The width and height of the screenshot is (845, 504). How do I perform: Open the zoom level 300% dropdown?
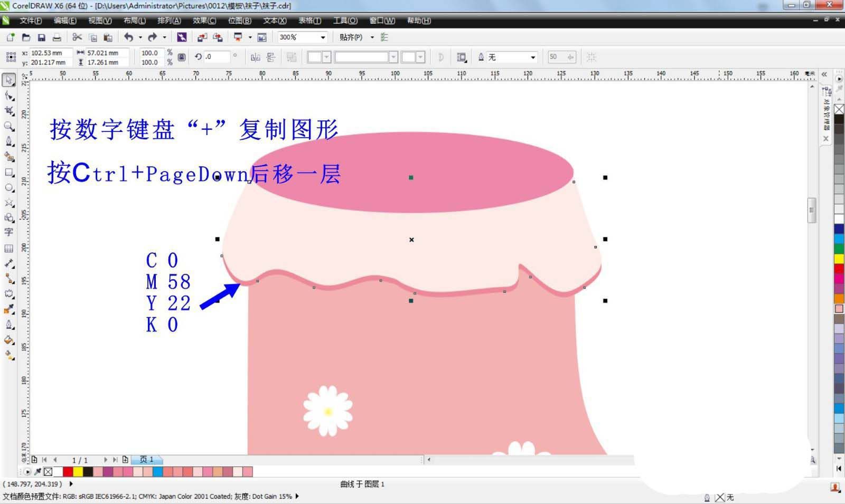[x=322, y=37]
